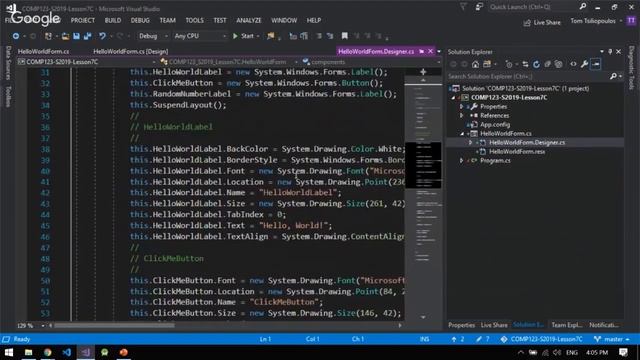This screenshot has width=640, height=360.
Task: Toggle Show All Files in Solution Explorer
Action: (x=558, y=64)
